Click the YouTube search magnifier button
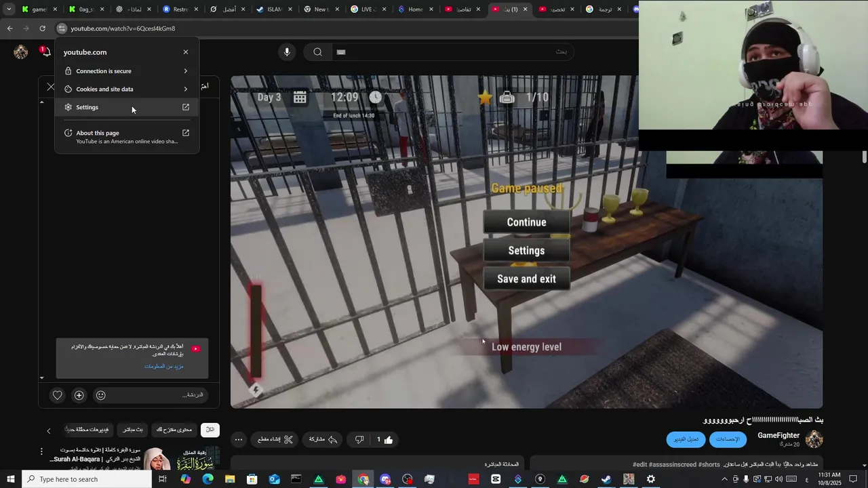 coord(317,52)
